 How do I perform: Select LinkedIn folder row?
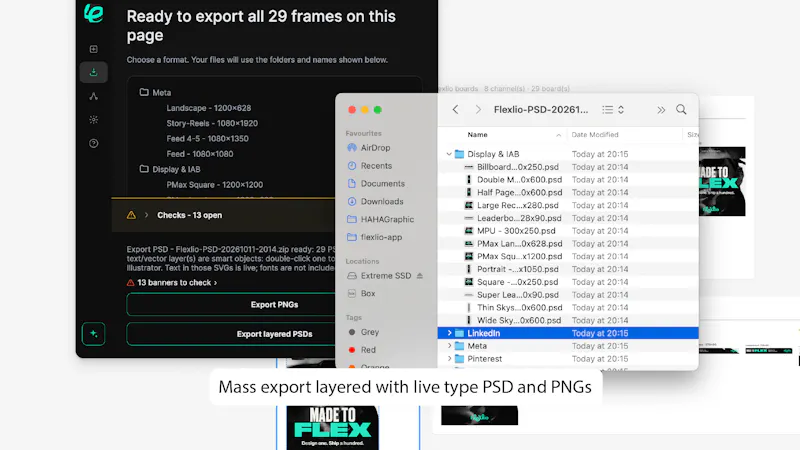click(x=568, y=333)
